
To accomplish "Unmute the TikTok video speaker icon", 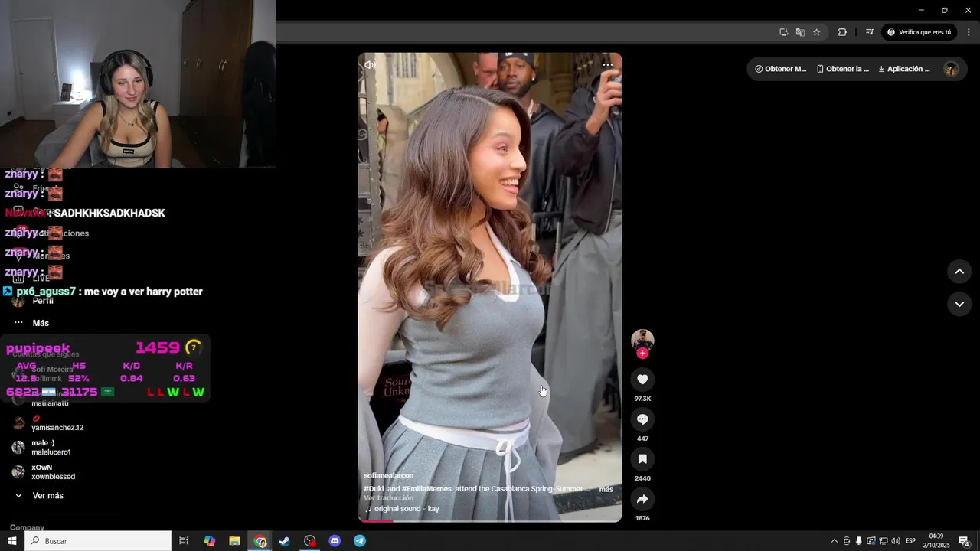I will click(370, 65).
